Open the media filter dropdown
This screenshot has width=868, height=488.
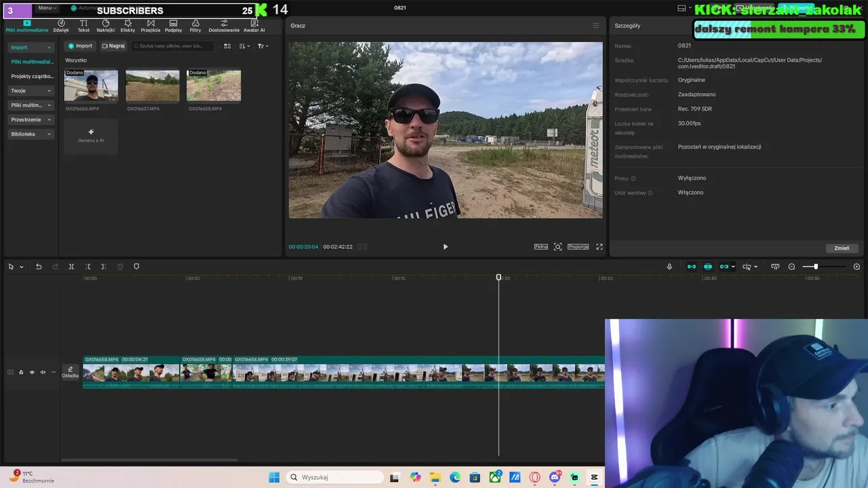pyautogui.click(x=263, y=46)
